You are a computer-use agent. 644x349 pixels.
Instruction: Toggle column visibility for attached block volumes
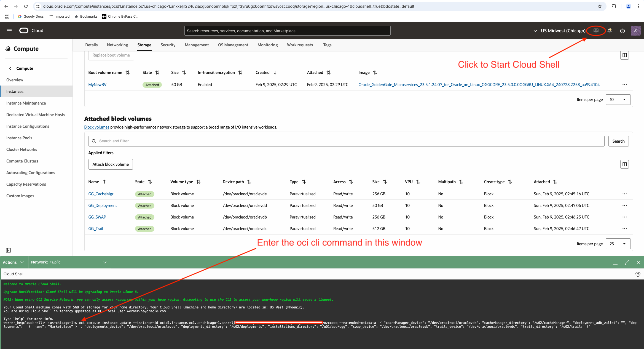[x=624, y=164]
